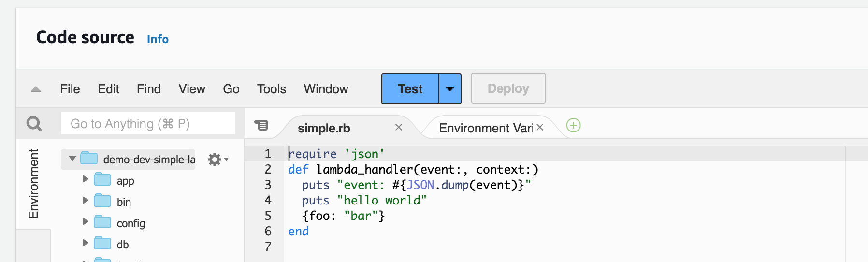Open the Tools menu
This screenshot has width=868, height=262.
[272, 89]
